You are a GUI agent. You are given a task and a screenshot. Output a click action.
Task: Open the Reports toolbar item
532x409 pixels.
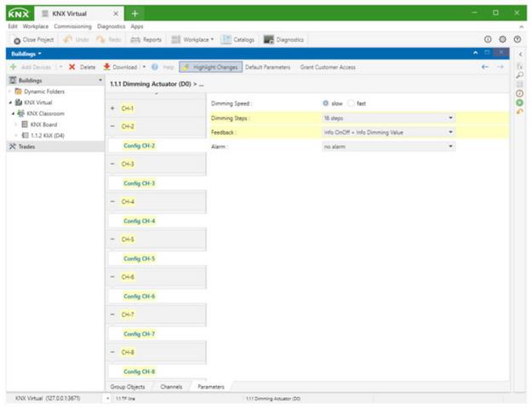(x=146, y=40)
